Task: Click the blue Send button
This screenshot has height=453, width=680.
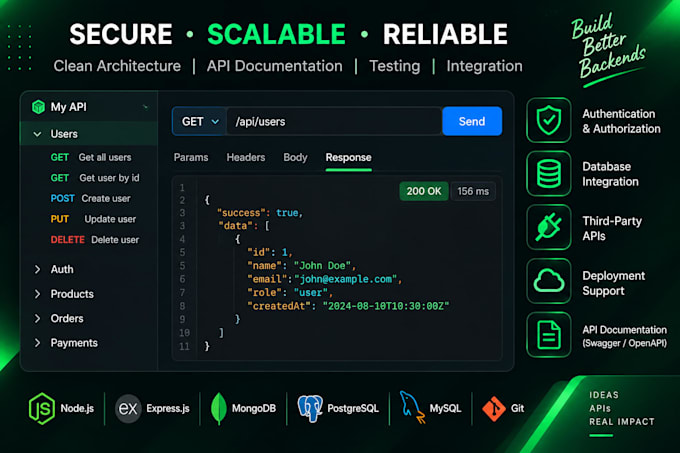Action: point(472,121)
